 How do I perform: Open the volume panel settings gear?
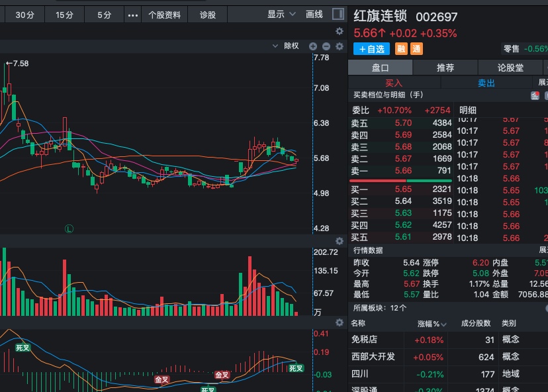(340, 241)
